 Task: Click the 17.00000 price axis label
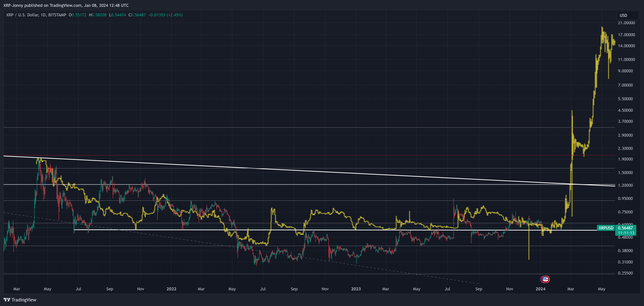(x=626, y=35)
